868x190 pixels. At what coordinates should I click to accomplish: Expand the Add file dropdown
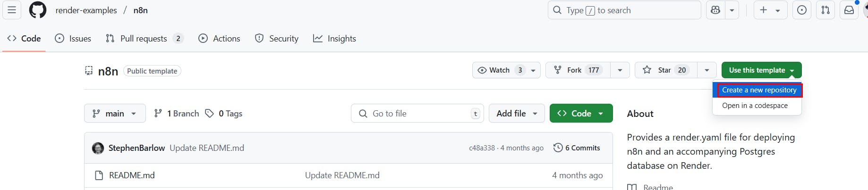[x=517, y=113]
